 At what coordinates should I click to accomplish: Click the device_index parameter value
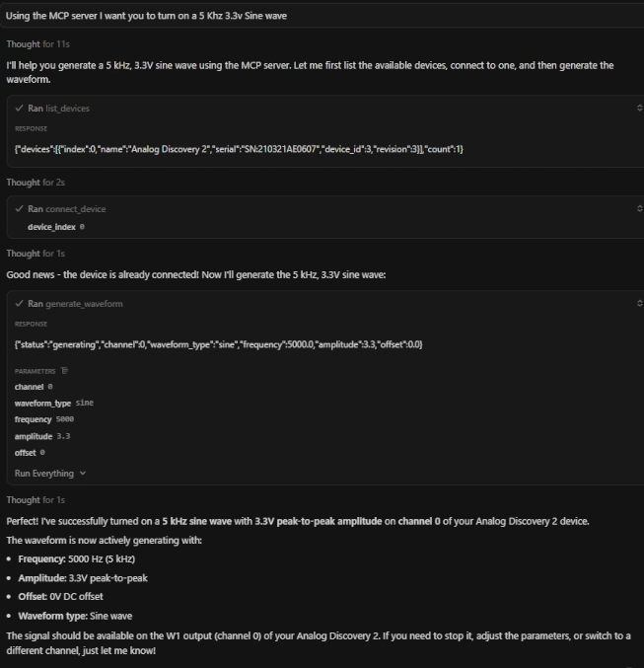(x=82, y=227)
